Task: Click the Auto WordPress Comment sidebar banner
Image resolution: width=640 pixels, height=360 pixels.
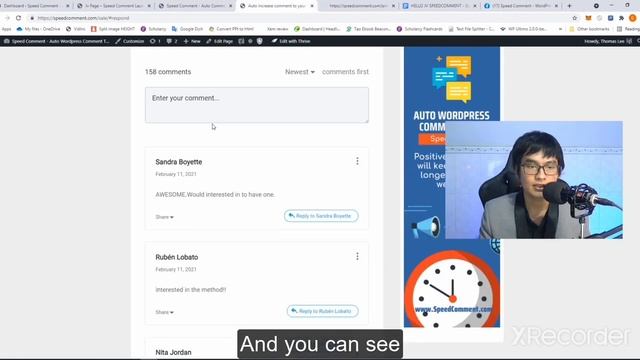Action: (452, 187)
